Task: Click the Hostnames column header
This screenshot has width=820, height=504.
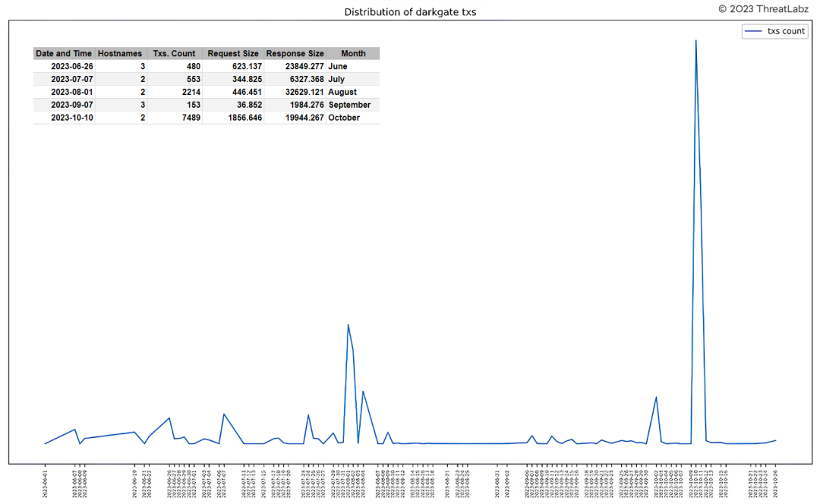Action: [121, 53]
